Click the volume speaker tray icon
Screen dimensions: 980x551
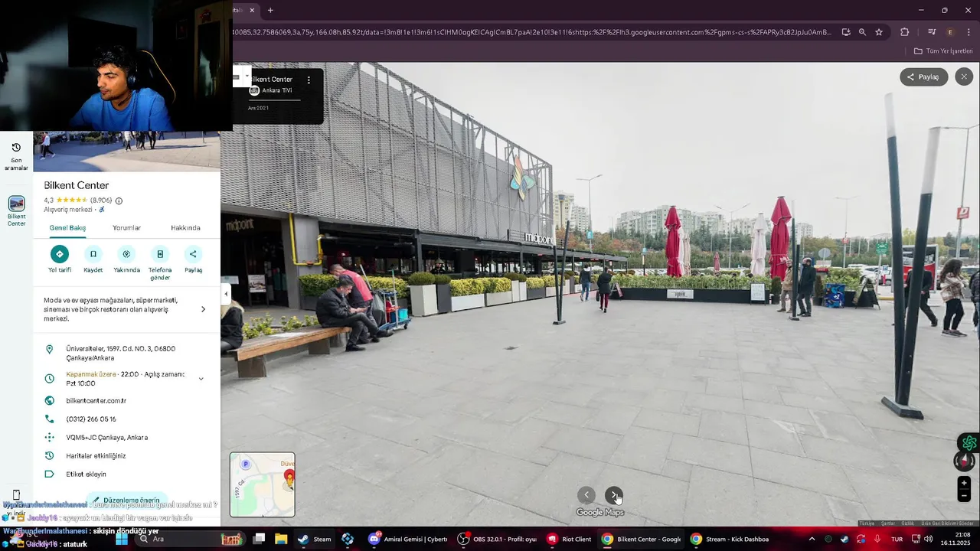coord(929,539)
